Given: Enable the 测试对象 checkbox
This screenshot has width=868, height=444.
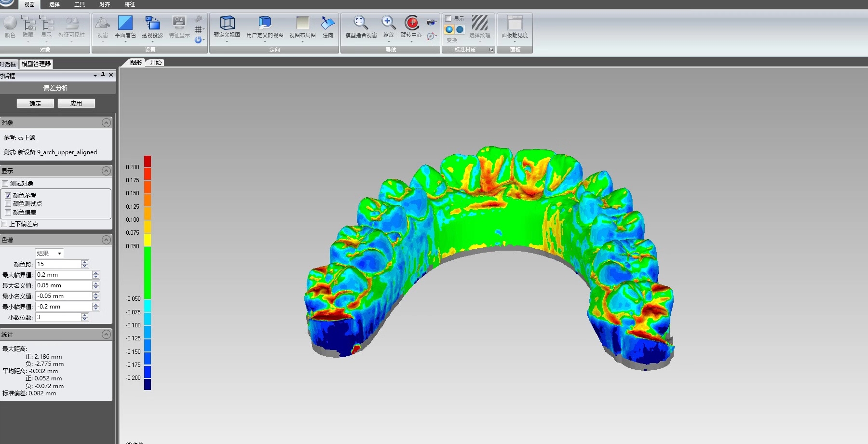Looking at the screenshot, I should click(x=5, y=184).
